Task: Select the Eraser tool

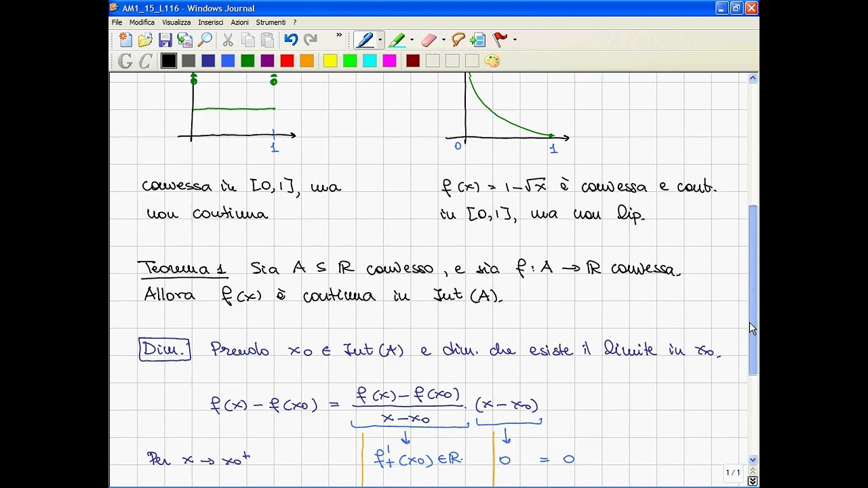Action: 429,40
